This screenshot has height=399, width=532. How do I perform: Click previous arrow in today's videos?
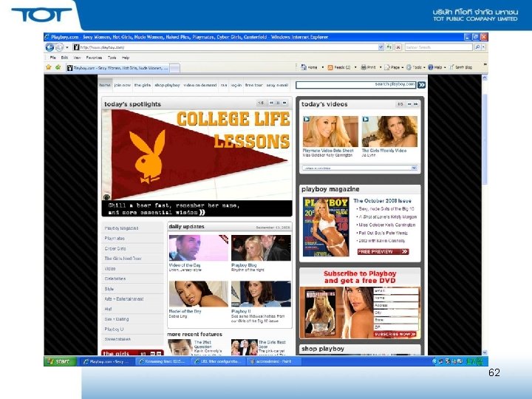click(x=409, y=104)
